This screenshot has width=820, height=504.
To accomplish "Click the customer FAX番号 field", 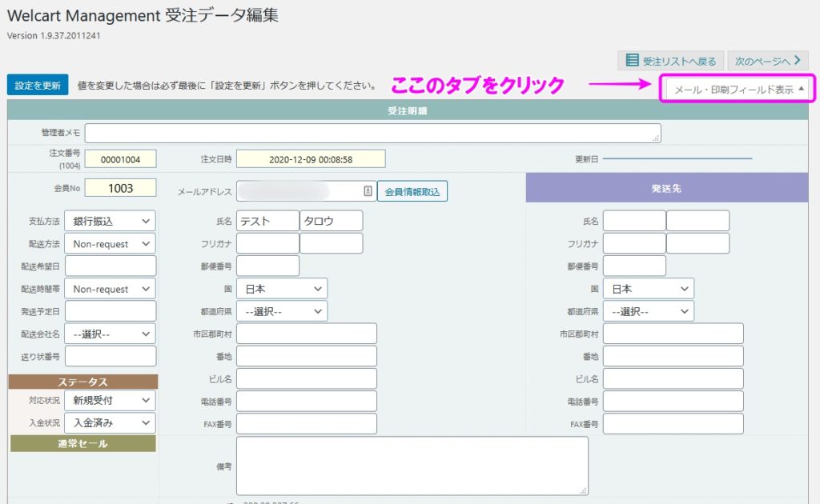I will tap(307, 423).
